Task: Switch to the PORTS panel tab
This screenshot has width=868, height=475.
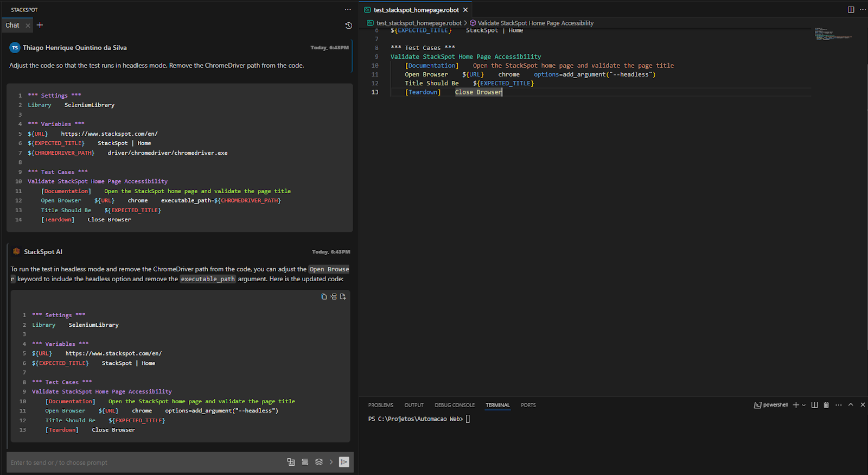Action: [x=528, y=405]
